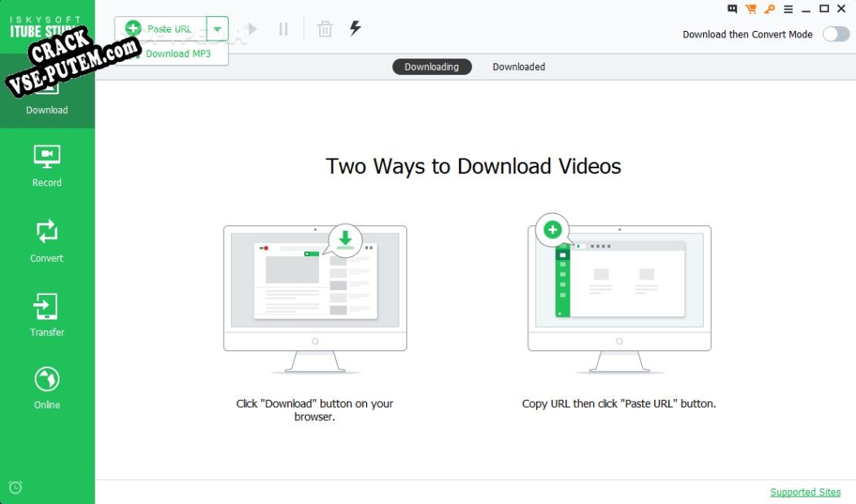This screenshot has width=856, height=504.
Task: Click the scheduler clock icon
Action: coord(15,487)
